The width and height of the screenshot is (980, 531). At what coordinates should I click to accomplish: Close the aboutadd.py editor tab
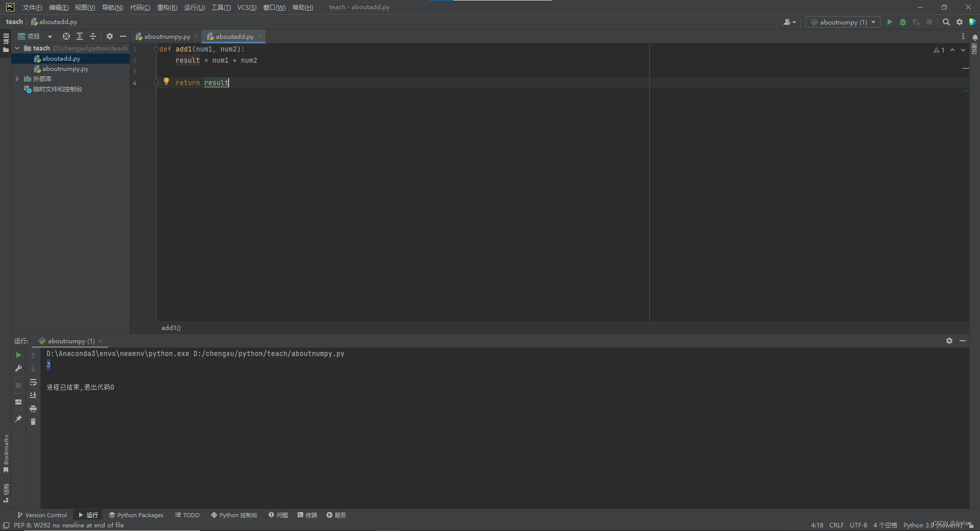point(259,36)
